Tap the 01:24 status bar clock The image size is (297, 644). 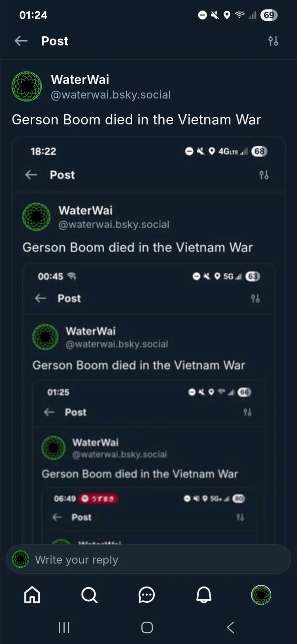click(x=33, y=15)
